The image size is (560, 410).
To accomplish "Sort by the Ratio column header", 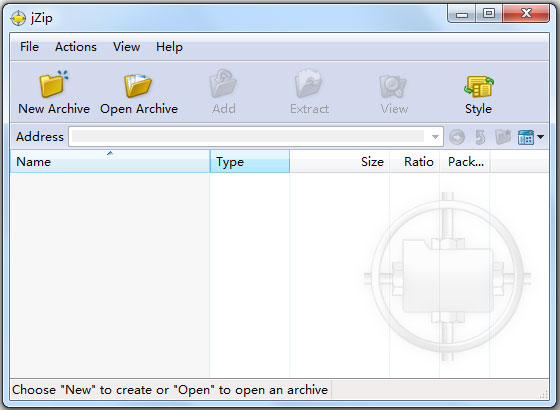I will tap(414, 161).
